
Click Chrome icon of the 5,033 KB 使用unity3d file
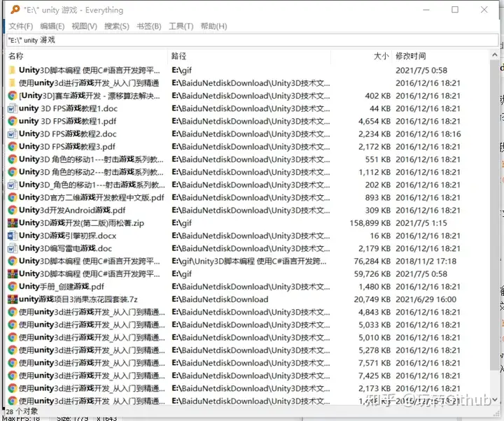click(x=12, y=324)
